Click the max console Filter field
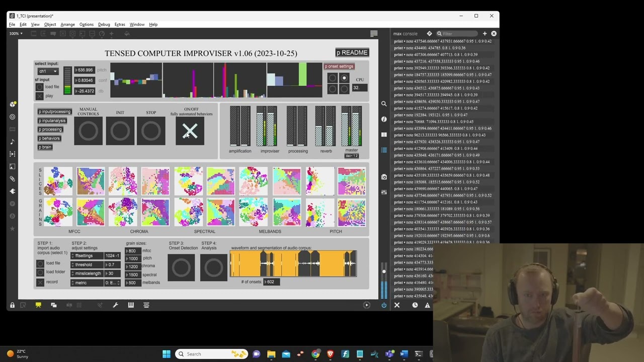This screenshot has height=362, width=644. (x=458, y=34)
